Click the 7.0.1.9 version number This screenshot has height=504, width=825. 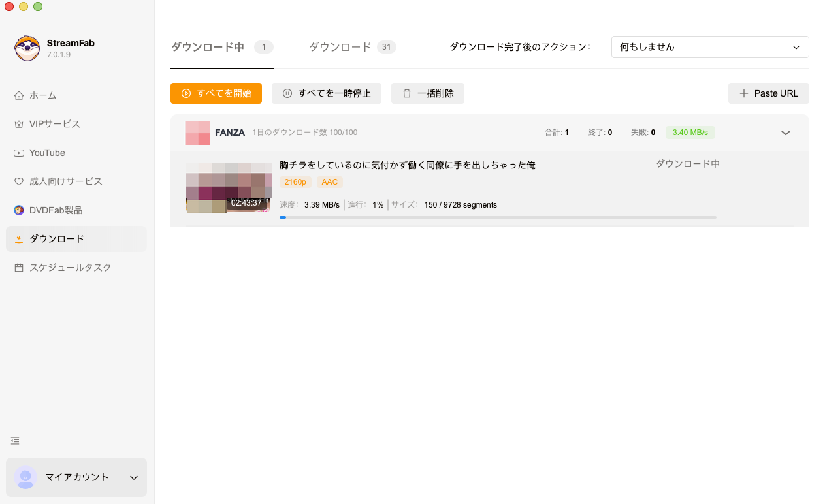pos(59,55)
